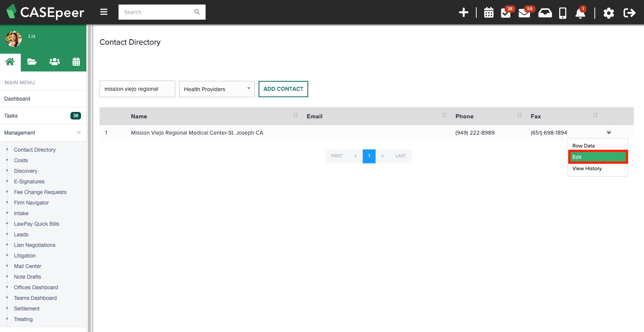Click the logout icon

(629, 13)
